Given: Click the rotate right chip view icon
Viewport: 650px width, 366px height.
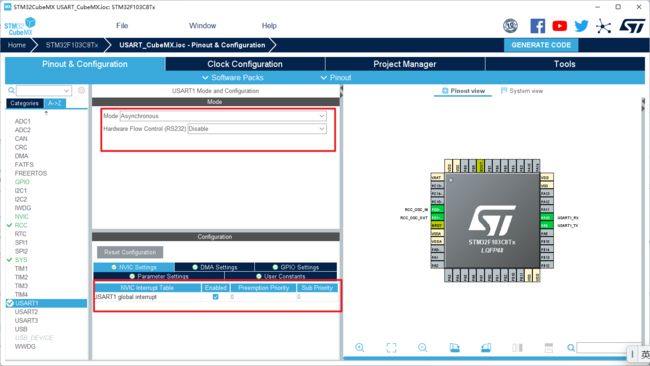Looking at the screenshot, I should tap(486, 347).
